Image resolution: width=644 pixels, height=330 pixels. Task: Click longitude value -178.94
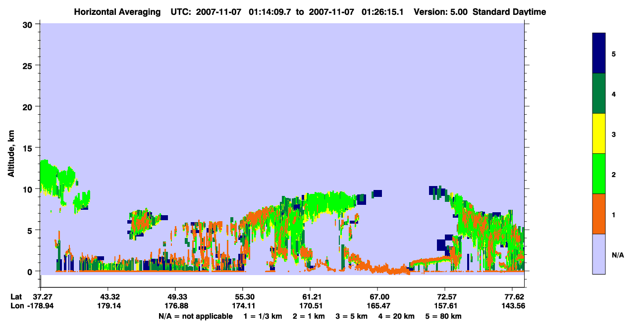[41, 306]
